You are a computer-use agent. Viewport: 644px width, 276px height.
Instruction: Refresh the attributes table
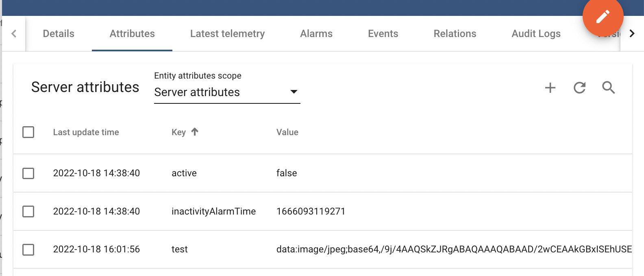(x=579, y=88)
